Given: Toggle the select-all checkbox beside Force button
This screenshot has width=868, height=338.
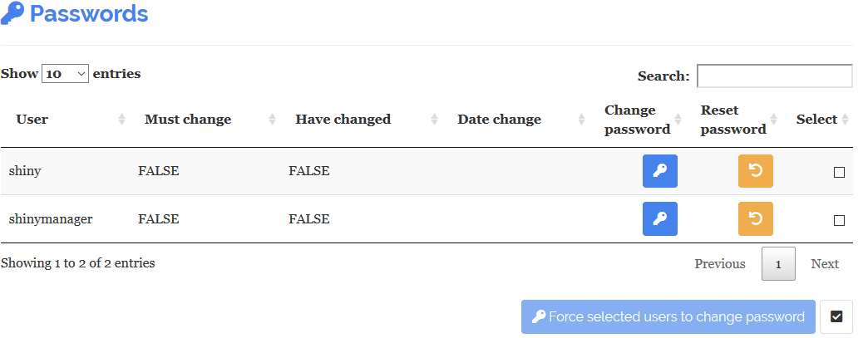Looking at the screenshot, I should [x=836, y=317].
